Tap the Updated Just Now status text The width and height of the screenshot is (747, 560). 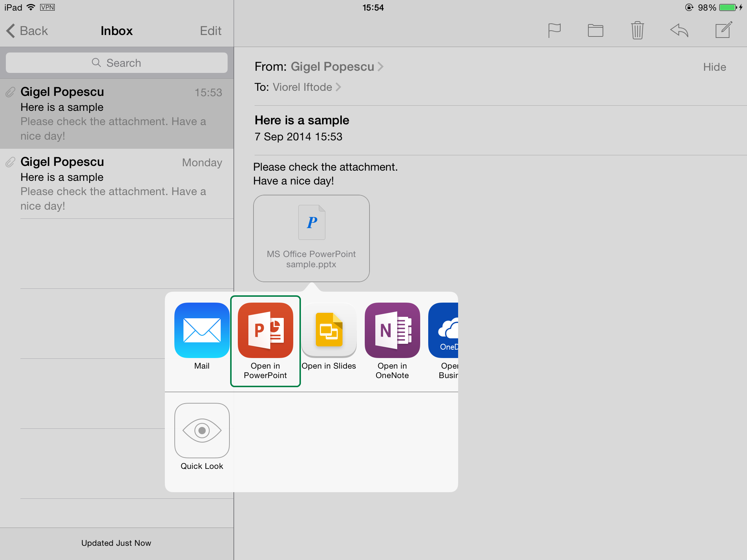pyautogui.click(x=116, y=543)
